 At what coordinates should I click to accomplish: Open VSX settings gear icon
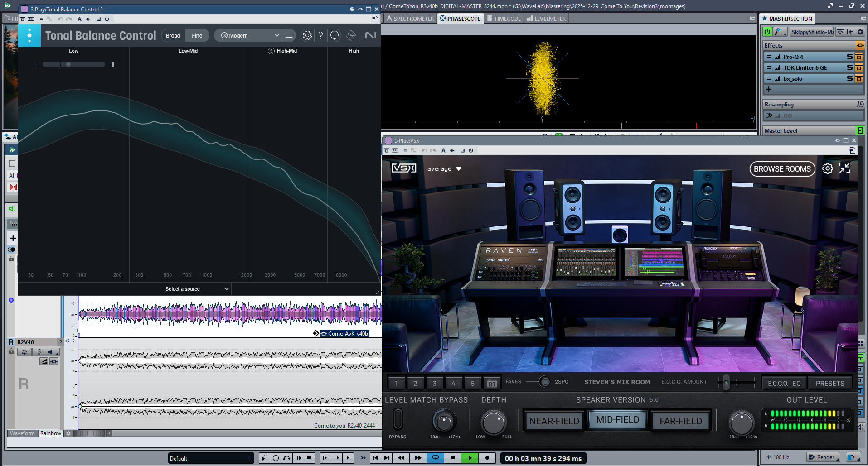pyautogui.click(x=827, y=168)
